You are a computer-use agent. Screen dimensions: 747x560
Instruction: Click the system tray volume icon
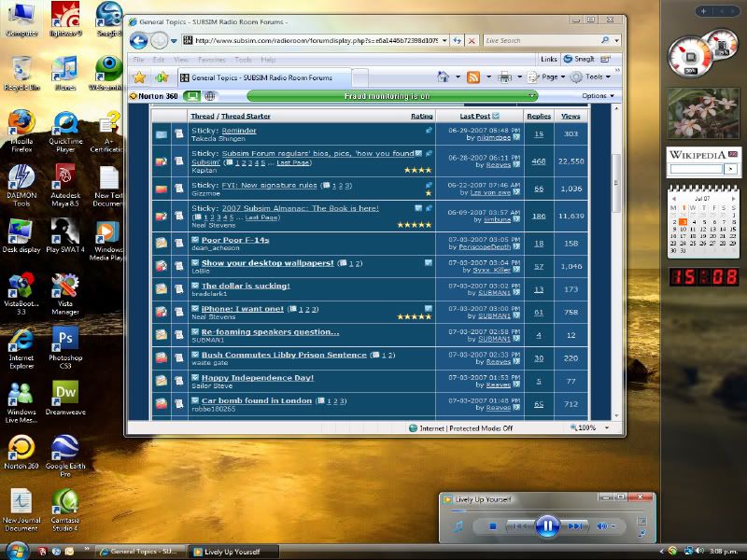699,551
